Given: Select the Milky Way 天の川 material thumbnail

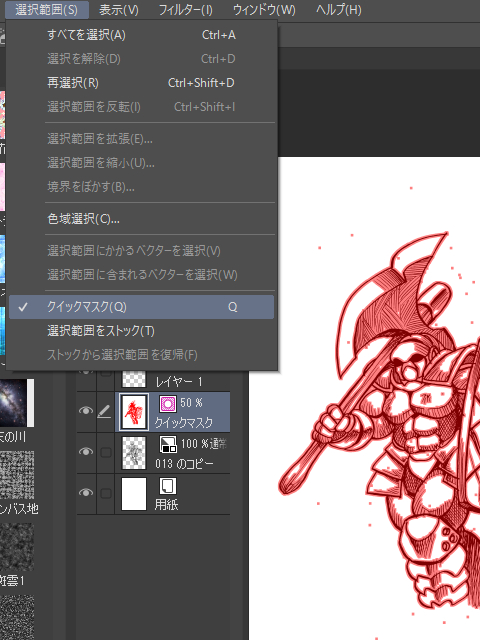Looking at the screenshot, I should [17, 403].
